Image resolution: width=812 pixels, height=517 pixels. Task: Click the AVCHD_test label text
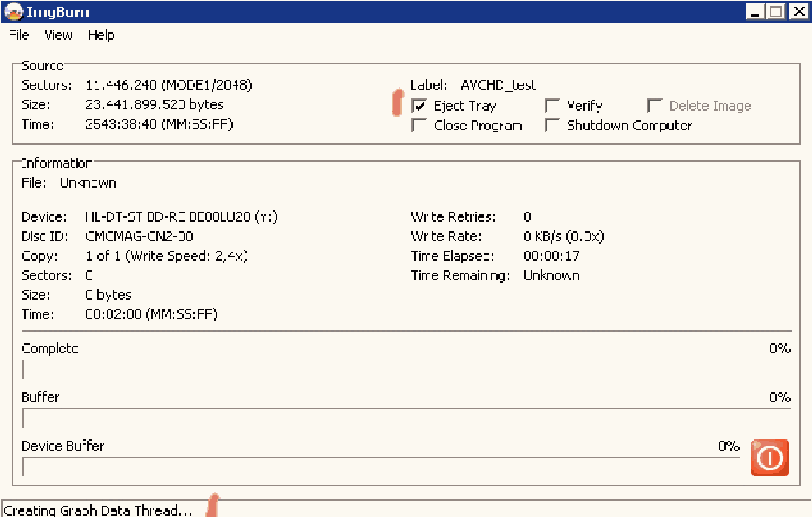pyautogui.click(x=498, y=86)
